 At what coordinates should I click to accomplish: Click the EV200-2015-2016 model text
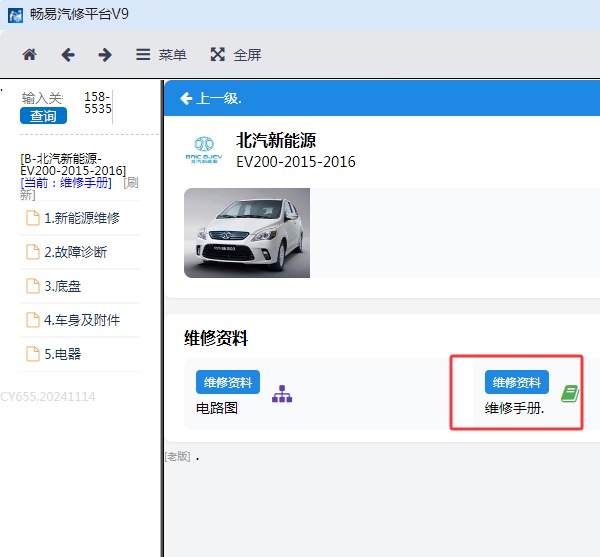pos(295,162)
